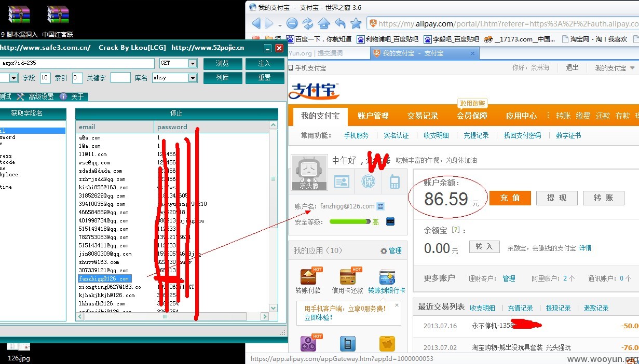639x364 pixels.
Task: Expand 我的支付宝 menu at top right
Action: click(615, 68)
